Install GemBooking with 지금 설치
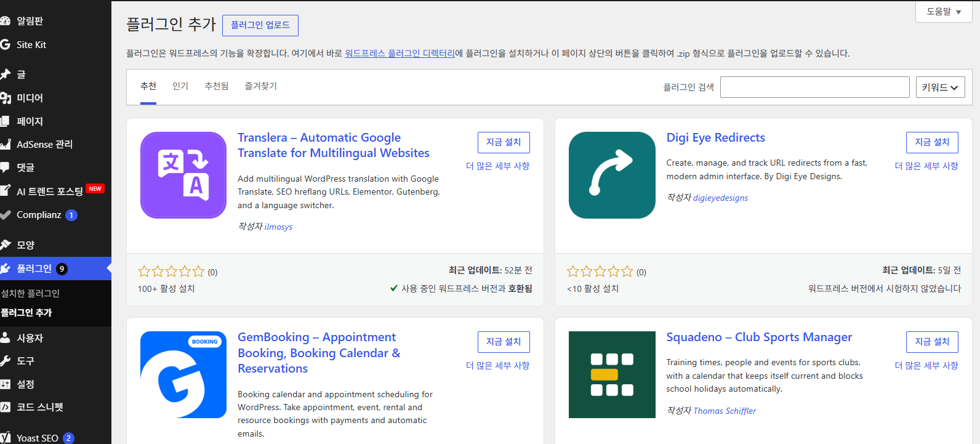 [504, 342]
